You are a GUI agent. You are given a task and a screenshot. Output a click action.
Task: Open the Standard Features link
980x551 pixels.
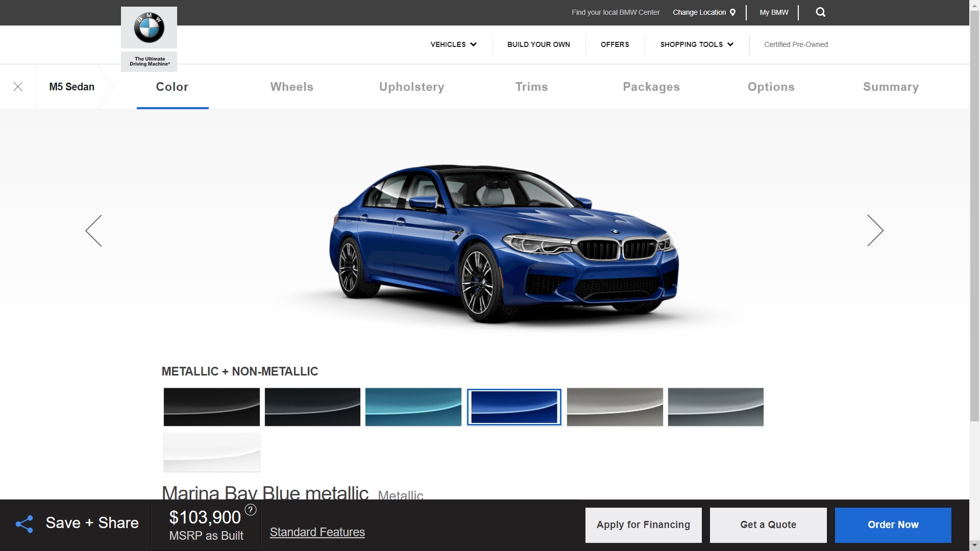tap(317, 532)
